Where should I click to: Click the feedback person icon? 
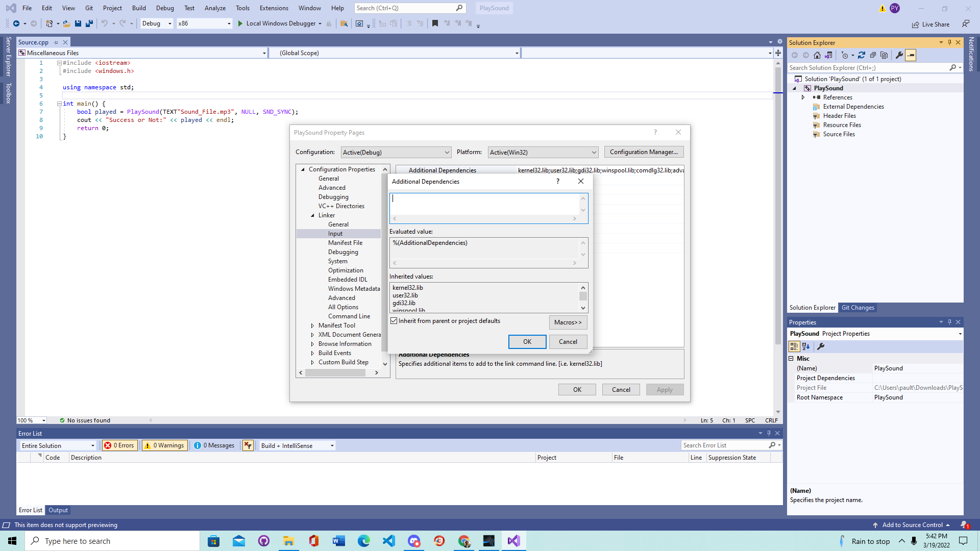(x=966, y=23)
